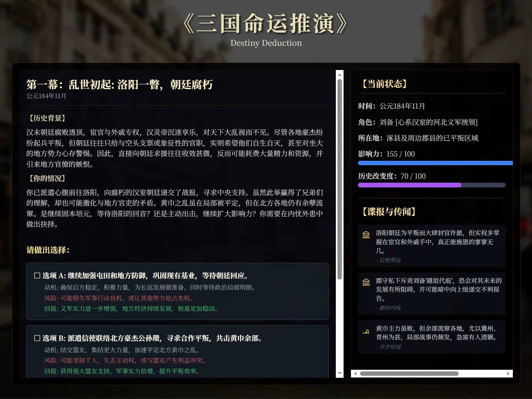
Task: Click the 【谍报与传闻】 heading
Action: pyautogui.click(x=389, y=212)
